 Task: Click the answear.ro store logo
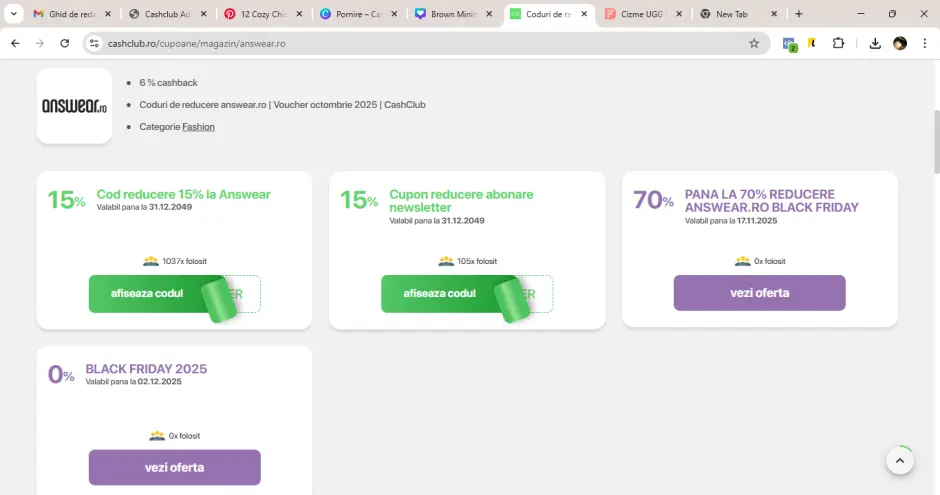tap(74, 106)
